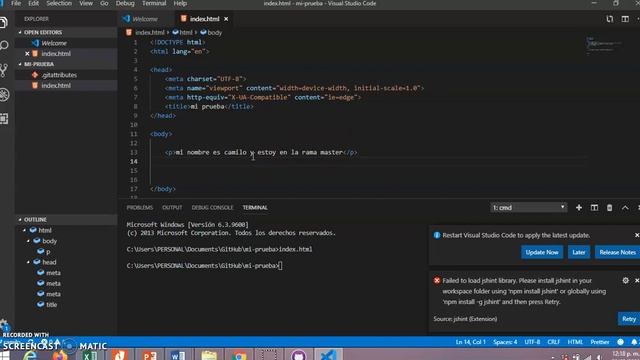Click UTF-8 encoding in status bar

[532, 342]
